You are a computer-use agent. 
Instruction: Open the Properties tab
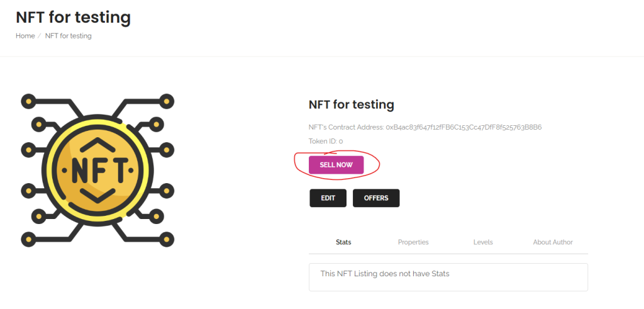click(x=413, y=242)
